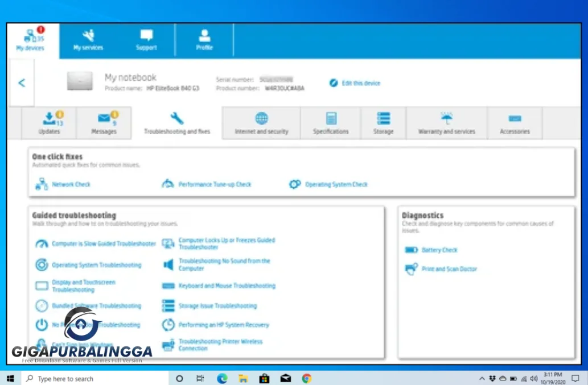
Task: Switch to the Storage tab
Action: click(383, 123)
